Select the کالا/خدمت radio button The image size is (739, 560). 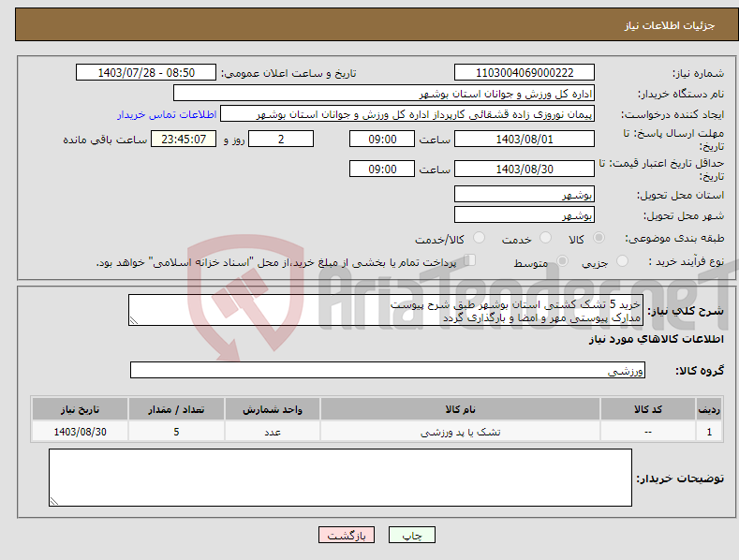(479, 238)
